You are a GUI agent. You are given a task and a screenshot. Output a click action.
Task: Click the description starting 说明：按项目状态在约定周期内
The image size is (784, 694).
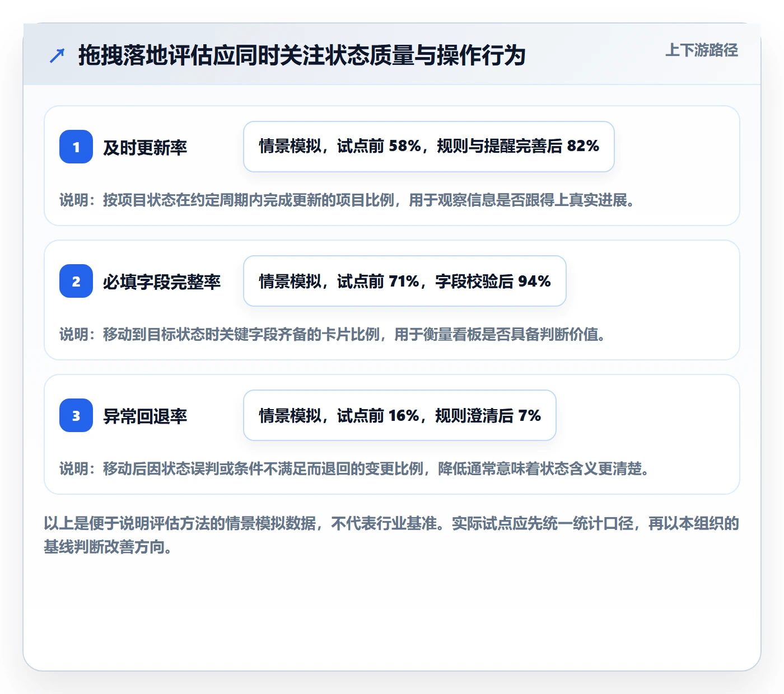[347, 200]
